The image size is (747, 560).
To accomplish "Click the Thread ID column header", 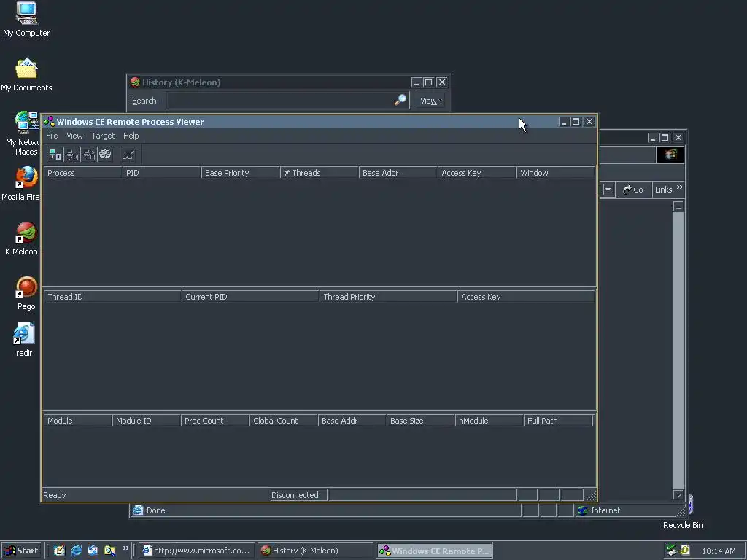I will tap(112, 297).
